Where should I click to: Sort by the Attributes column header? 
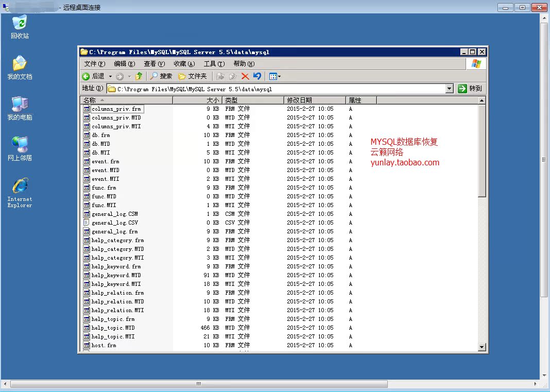point(362,100)
